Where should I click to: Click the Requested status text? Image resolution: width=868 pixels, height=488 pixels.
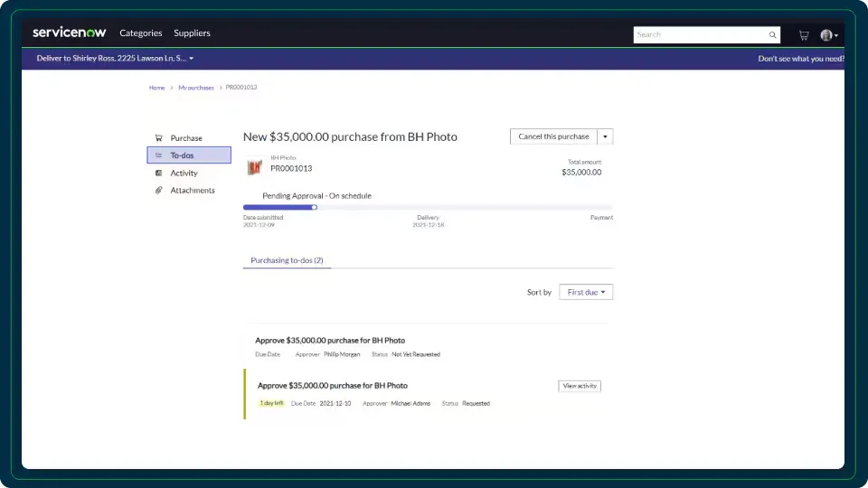pyautogui.click(x=476, y=403)
